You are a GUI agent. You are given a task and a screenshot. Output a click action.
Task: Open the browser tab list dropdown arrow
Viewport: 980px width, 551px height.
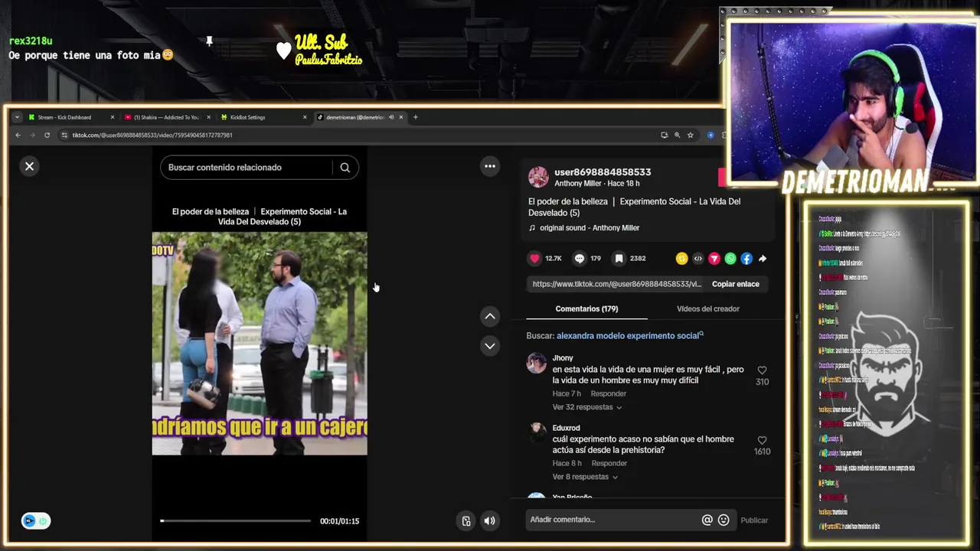[17, 117]
